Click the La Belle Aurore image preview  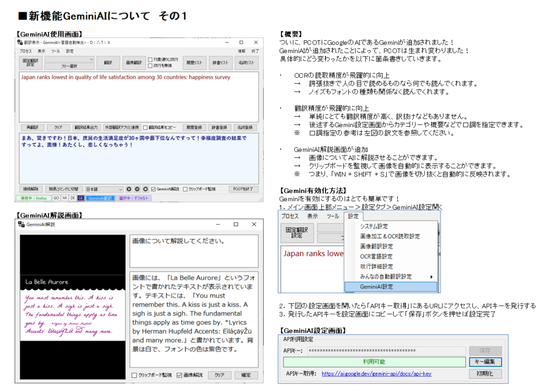73,307
